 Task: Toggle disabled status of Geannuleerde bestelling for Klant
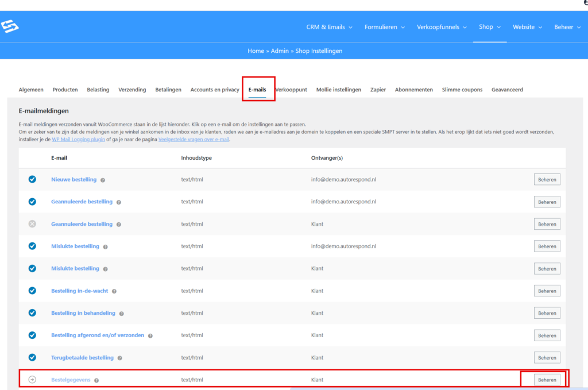point(32,224)
